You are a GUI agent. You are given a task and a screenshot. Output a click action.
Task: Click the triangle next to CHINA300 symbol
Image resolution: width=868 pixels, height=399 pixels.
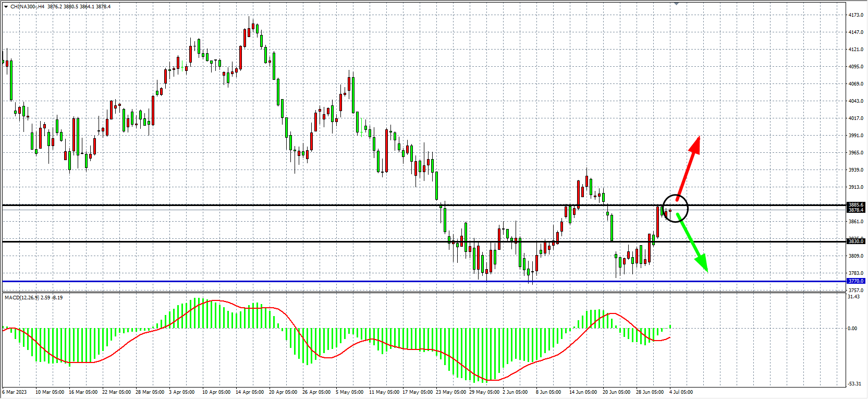(6, 7)
